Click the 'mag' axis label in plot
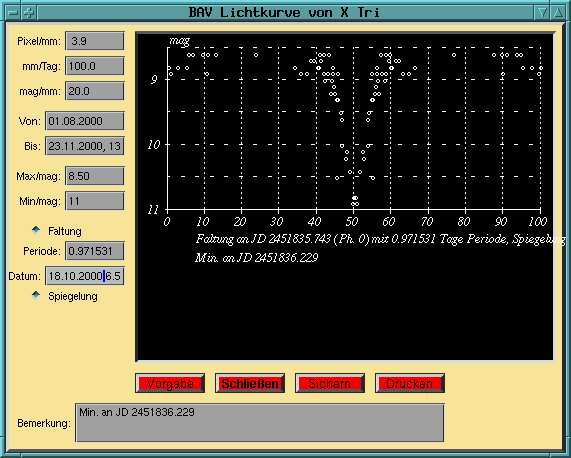Image resolution: width=571 pixels, height=458 pixels. tap(179, 41)
